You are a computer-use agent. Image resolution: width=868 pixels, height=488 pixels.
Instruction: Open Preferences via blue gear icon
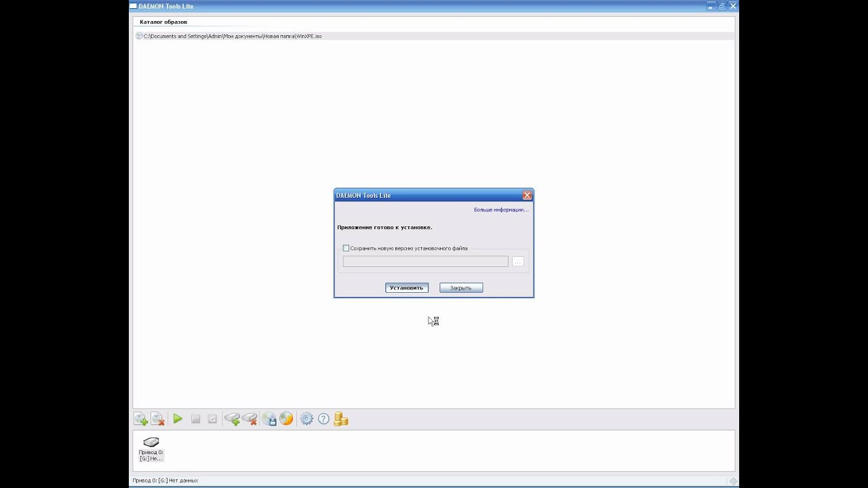307,419
